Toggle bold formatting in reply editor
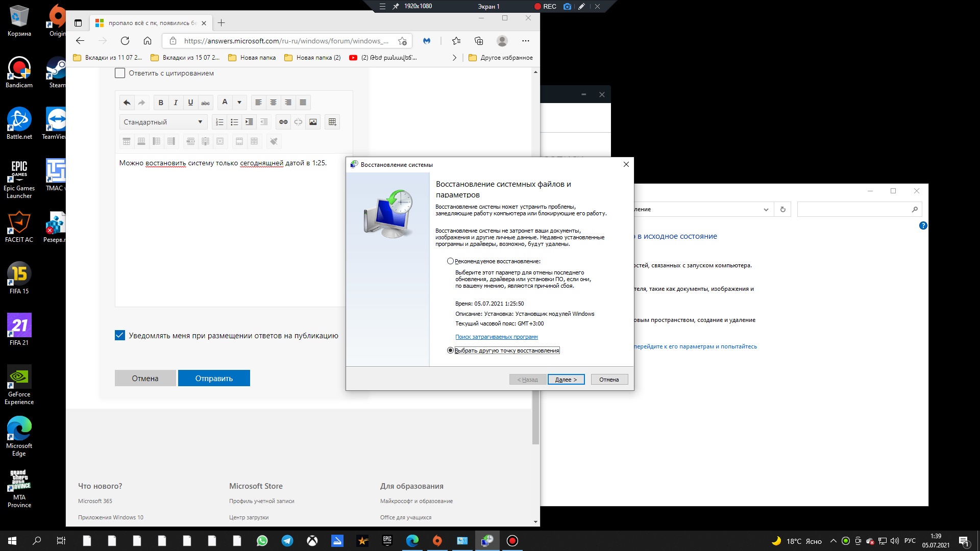Screen dimensions: 980x551 coord(161,103)
